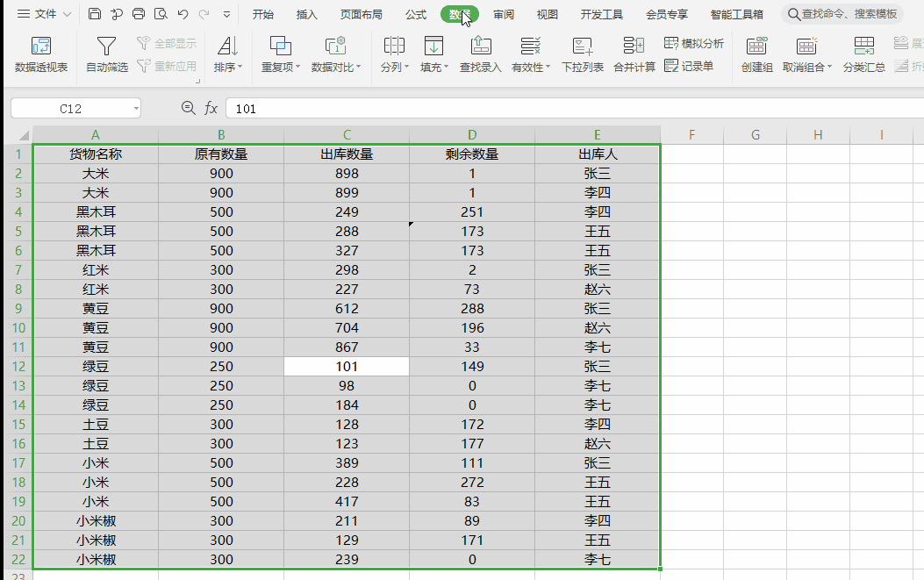The height and width of the screenshot is (580, 924).
Task: Open quick access toolbar customize dropdown
Action: 226,14
